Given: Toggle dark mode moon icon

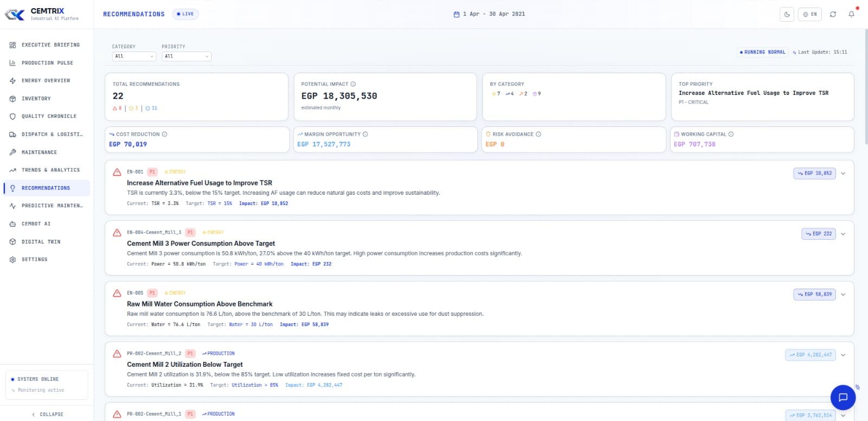Looking at the screenshot, I should coord(787,14).
